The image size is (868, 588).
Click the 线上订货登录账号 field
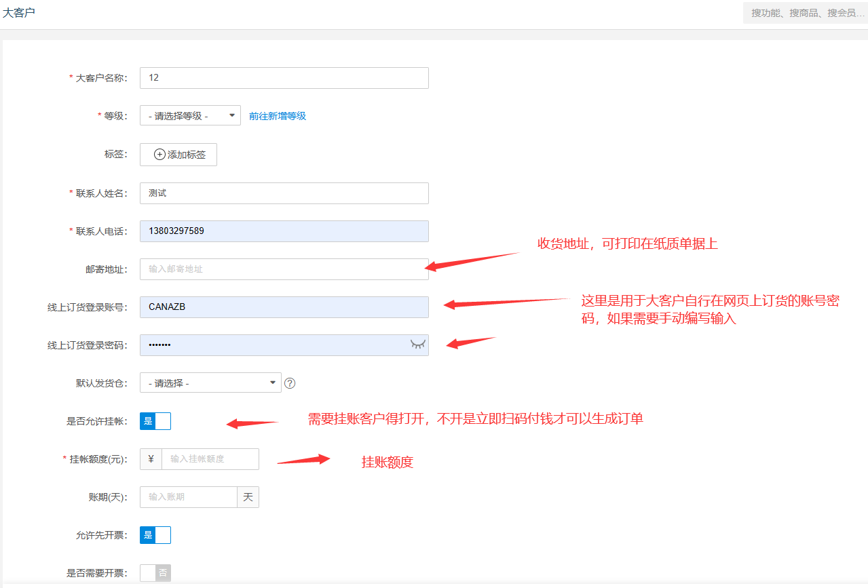284,307
